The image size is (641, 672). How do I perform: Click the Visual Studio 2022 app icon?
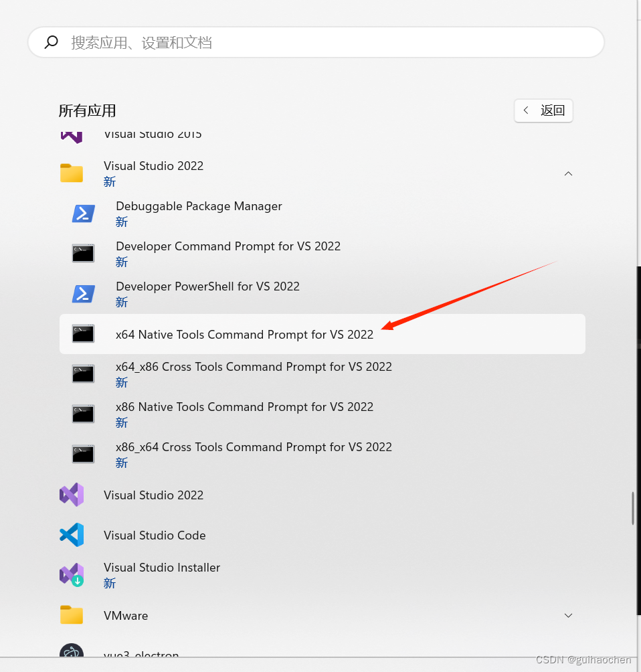[x=72, y=495]
